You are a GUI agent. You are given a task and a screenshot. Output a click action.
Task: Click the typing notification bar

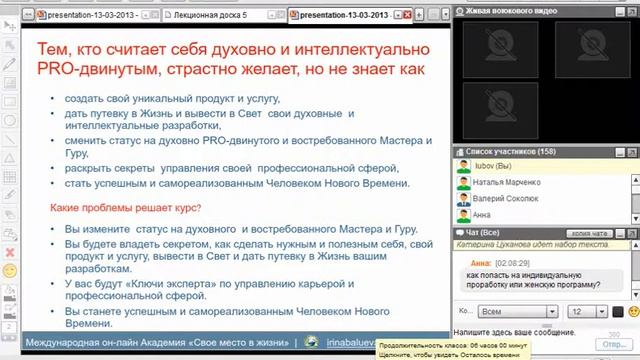pyautogui.click(x=543, y=245)
